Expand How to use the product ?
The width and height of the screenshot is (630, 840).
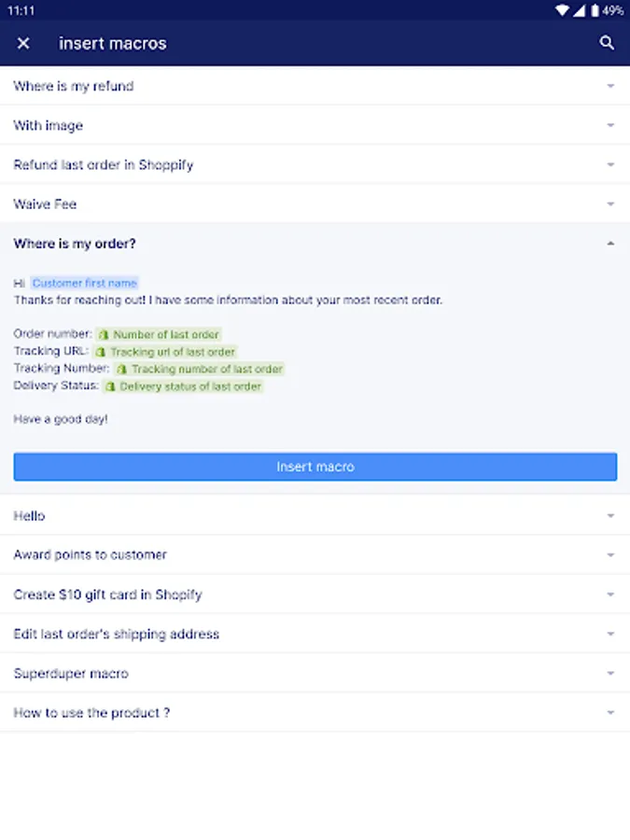[x=610, y=712]
